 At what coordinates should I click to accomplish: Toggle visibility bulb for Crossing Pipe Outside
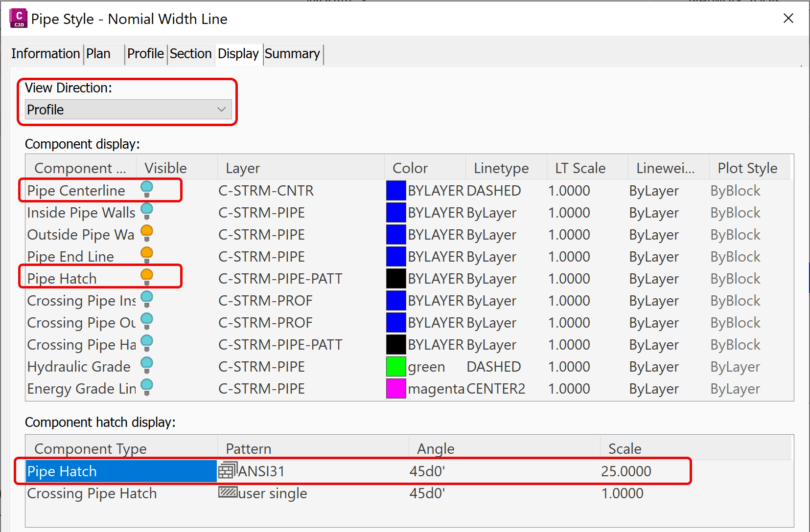147,321
